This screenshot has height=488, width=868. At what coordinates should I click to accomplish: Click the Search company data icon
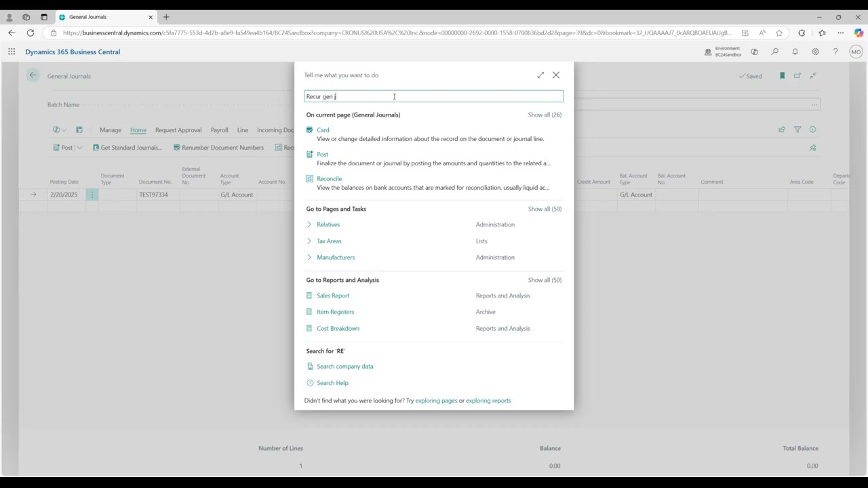coord(310,367)
